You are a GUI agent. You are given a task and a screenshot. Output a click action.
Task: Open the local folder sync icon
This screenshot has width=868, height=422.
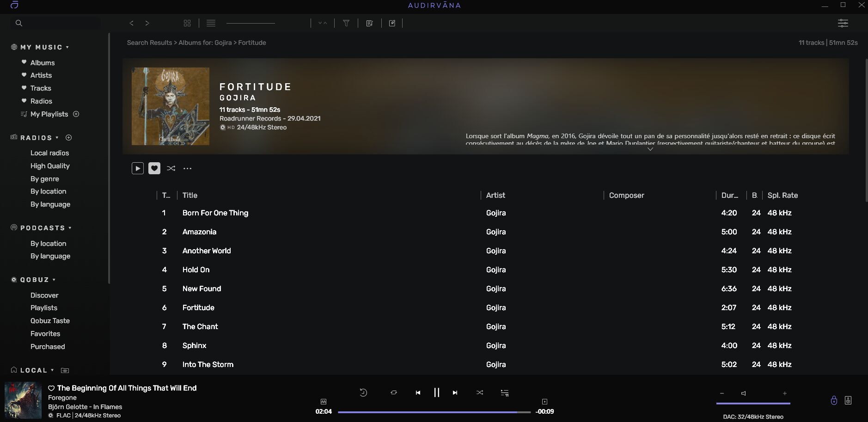pos(65,370)
